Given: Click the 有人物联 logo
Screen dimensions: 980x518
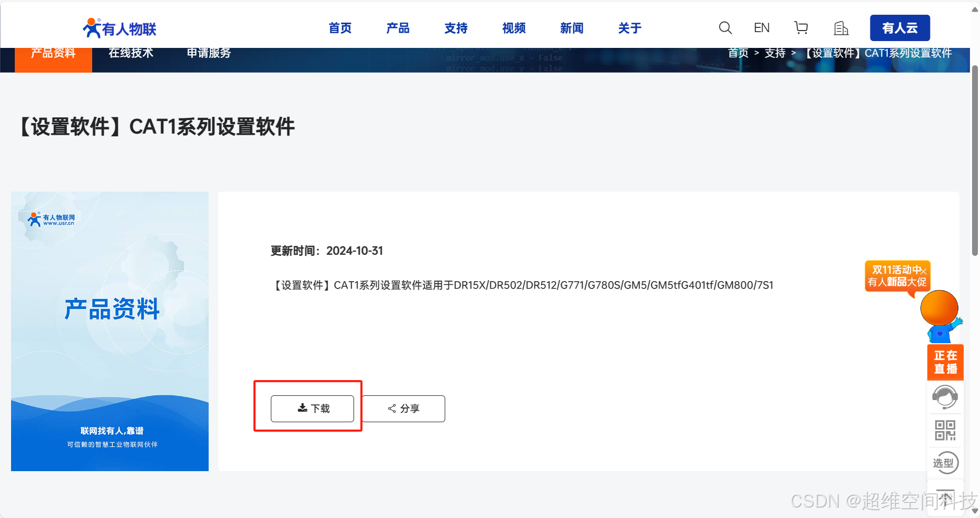Looking at the screenshot, I should (120, 28).
